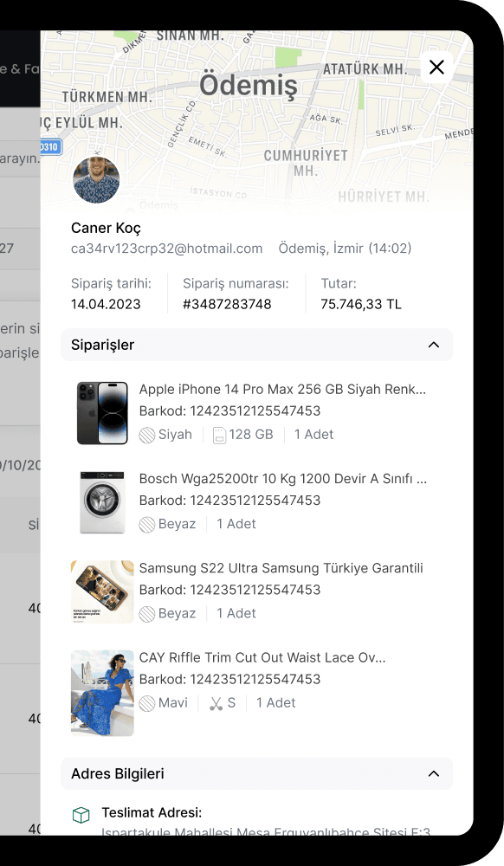This screenshot has height=866, width=504.
Task: Click the Siparişler section header
Action: coord(256,345)
